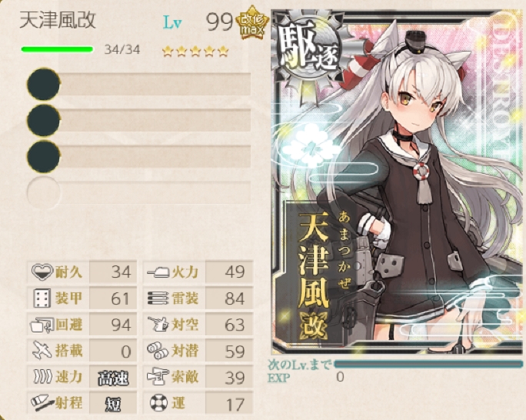Click the lifebuoy icon beside 運
The image size is (526, 420).
pyautogui.click(x=158, y=403)
